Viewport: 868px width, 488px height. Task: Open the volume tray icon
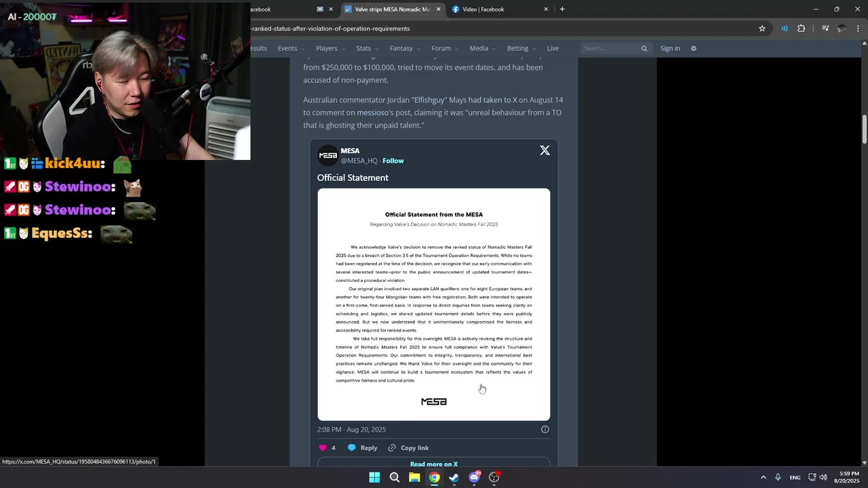click(x=823, y=477)
